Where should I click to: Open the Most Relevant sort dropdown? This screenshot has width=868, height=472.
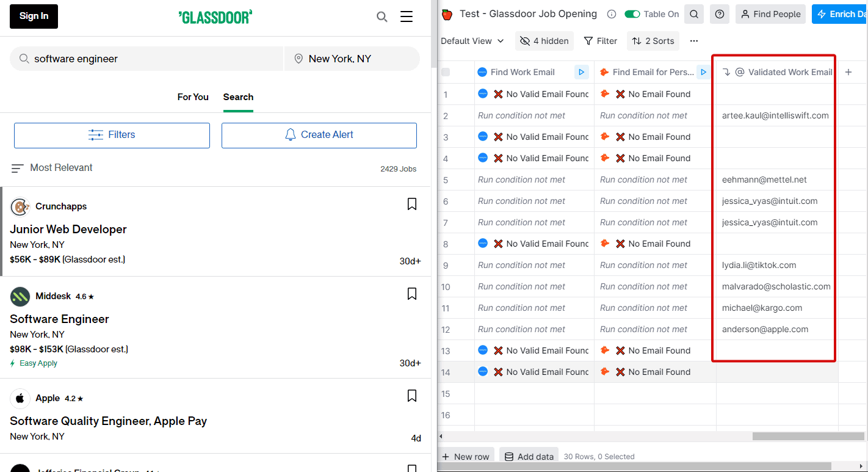click(x=52, y=167)
